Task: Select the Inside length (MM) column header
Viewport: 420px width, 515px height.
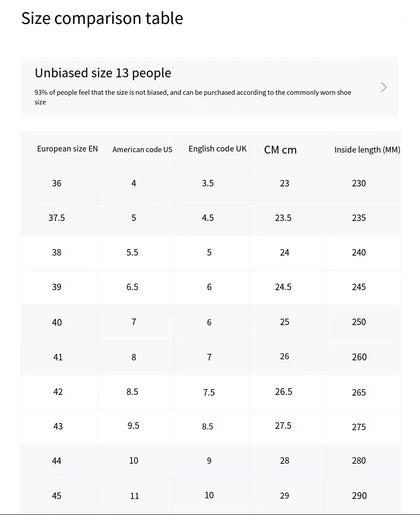Action: (x=367, y=150)
